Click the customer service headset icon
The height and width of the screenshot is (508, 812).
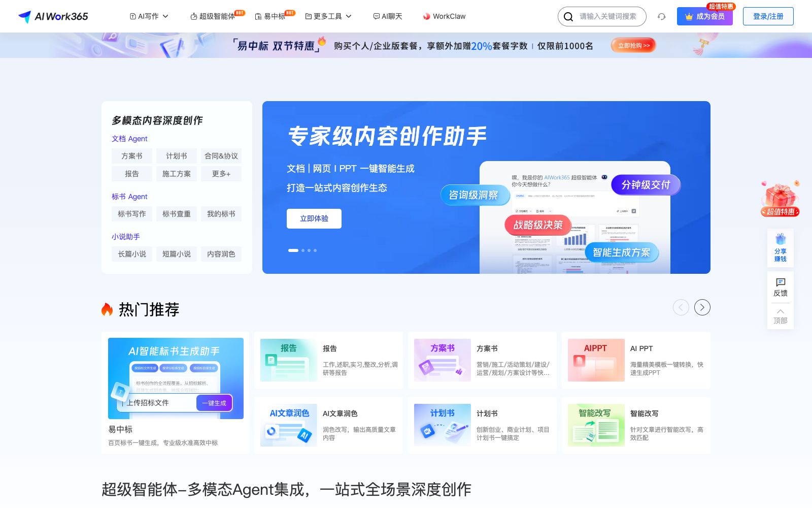661,16
